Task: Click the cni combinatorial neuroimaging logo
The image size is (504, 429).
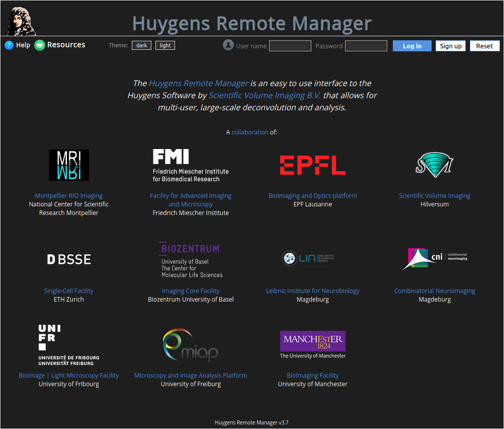Action: 435,258
